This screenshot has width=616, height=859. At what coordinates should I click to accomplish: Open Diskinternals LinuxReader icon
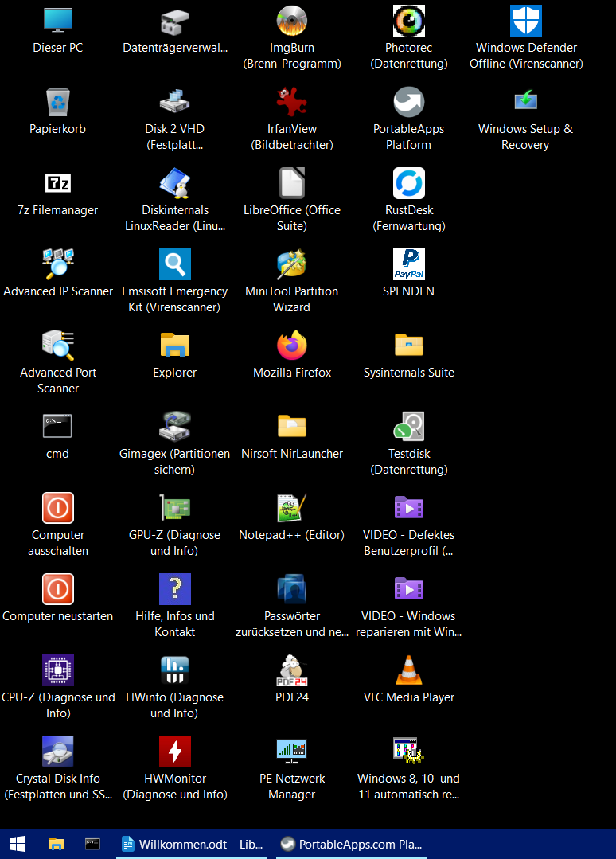pyautogui.click(x=174, y=183)
